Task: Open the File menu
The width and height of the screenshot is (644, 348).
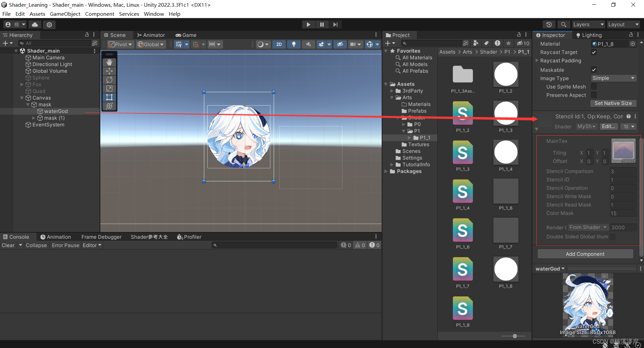Action: pos(6,14)
